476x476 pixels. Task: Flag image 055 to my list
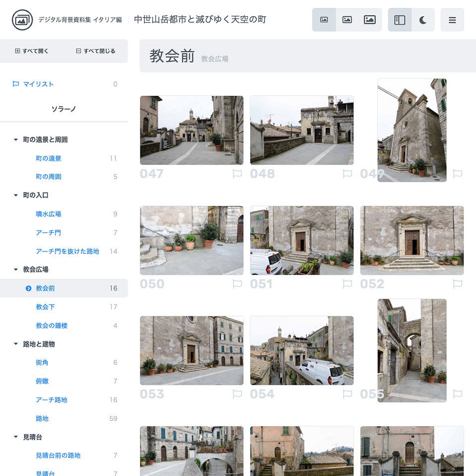click(458, 394)
